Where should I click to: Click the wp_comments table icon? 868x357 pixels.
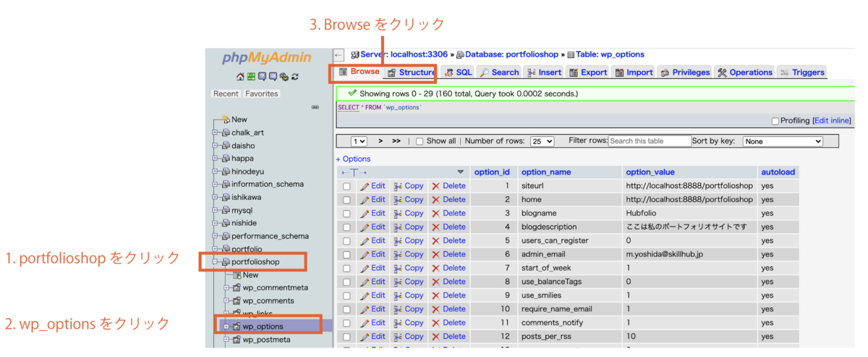pos(237,301)
